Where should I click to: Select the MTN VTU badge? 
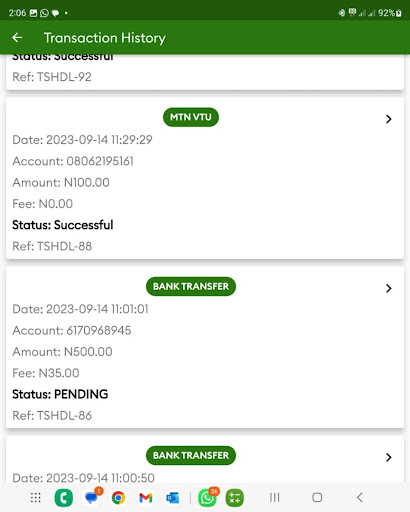(191, 117)
